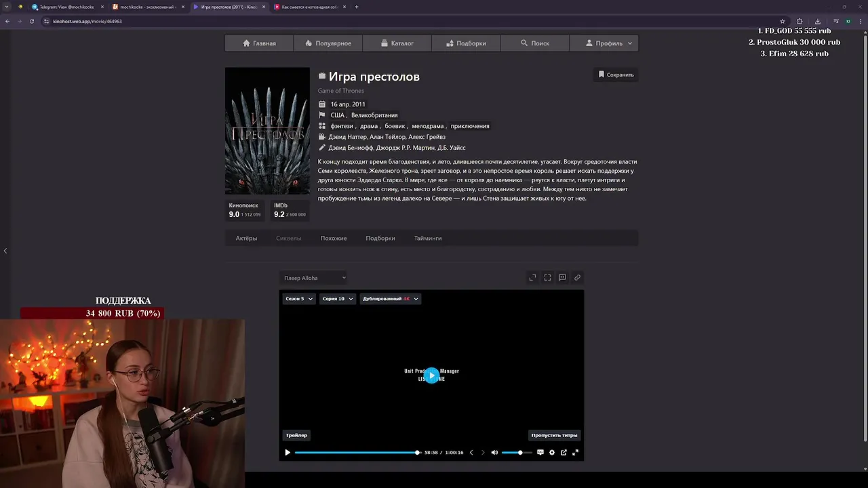Viewport: 868px width, 488px height.
Task: Switch to Как смеется енотовидная browser tab
Action: [310, 7]
